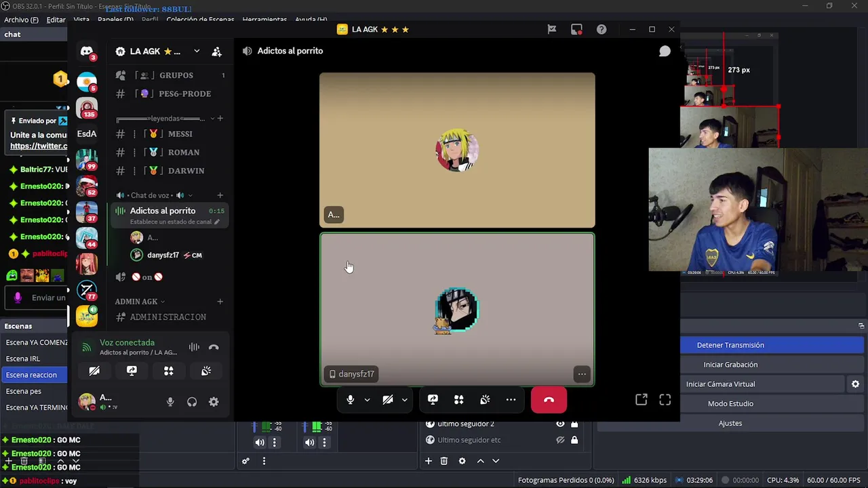Open the EsdA server in Discord sidebar
The image size is (868, 488).
[x=87, y=134]
